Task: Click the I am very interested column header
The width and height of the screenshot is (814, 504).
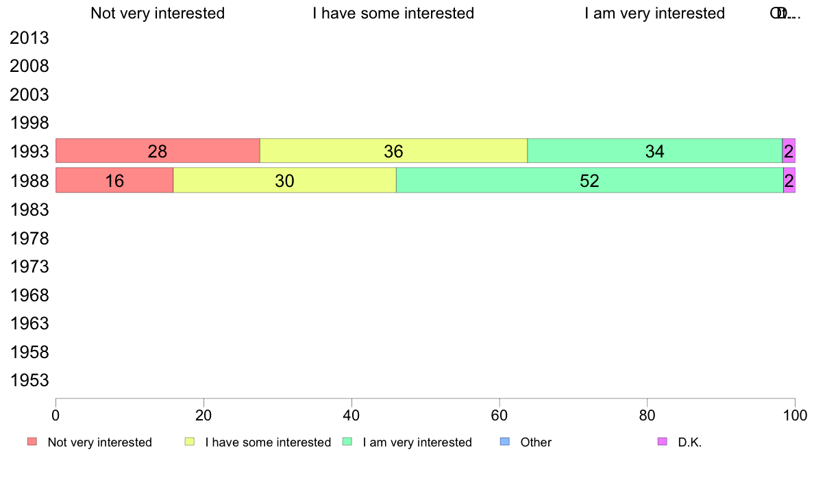Action: click(x=654, y=14)
